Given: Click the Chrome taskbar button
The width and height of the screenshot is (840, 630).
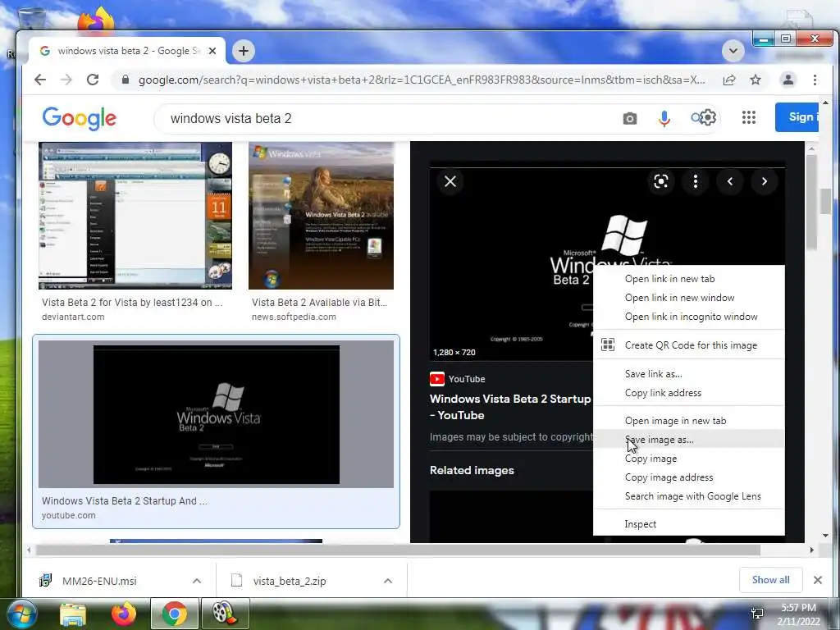Looking at the screenshot, I should pyautogui.click(x=174, y=614).
